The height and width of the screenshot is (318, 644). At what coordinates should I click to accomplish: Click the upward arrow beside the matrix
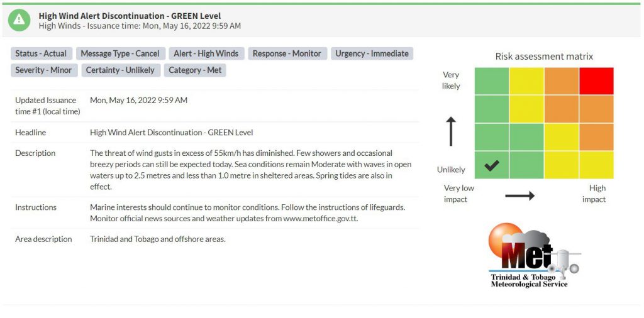(x=451, y=131)
